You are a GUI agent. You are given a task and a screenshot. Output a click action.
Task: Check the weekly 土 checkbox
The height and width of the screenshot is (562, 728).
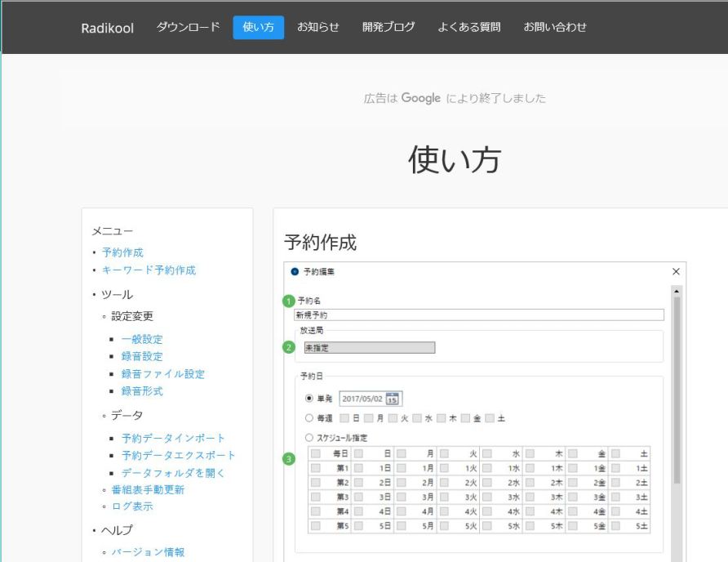click(x=490, y=418)
